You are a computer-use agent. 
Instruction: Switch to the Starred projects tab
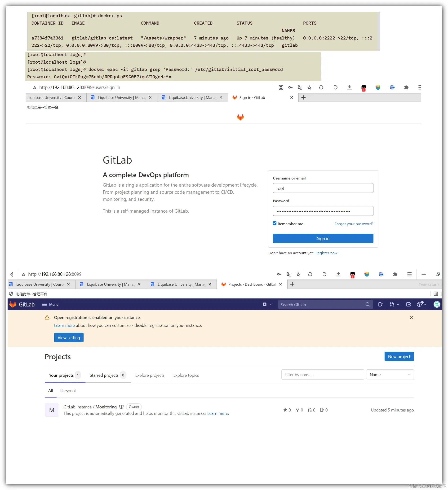[x=108, y=375]
